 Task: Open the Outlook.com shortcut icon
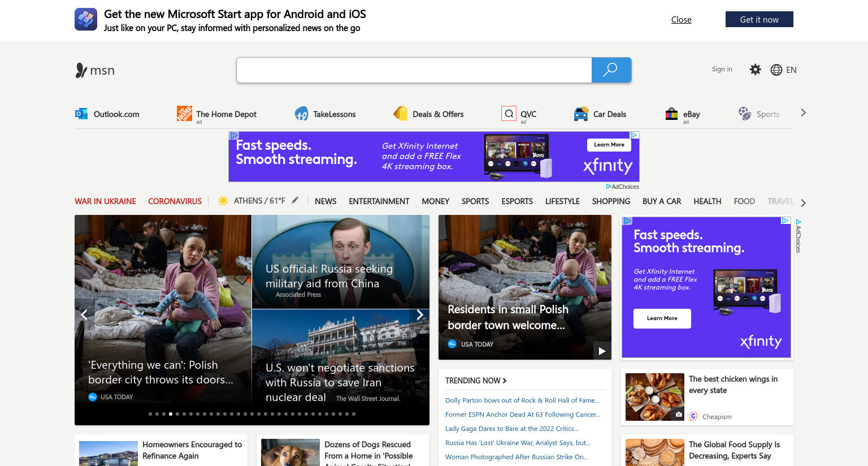pyautogui.click(x=81, y=114)
